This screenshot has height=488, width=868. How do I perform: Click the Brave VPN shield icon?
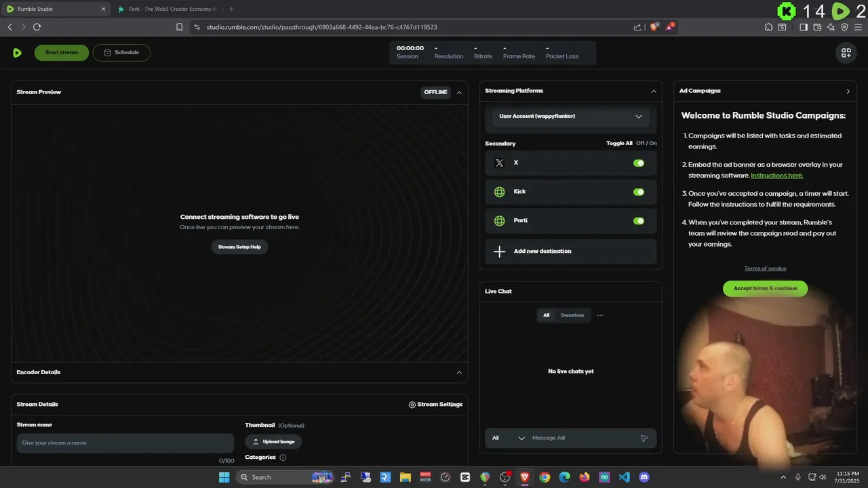coord(844,27)
